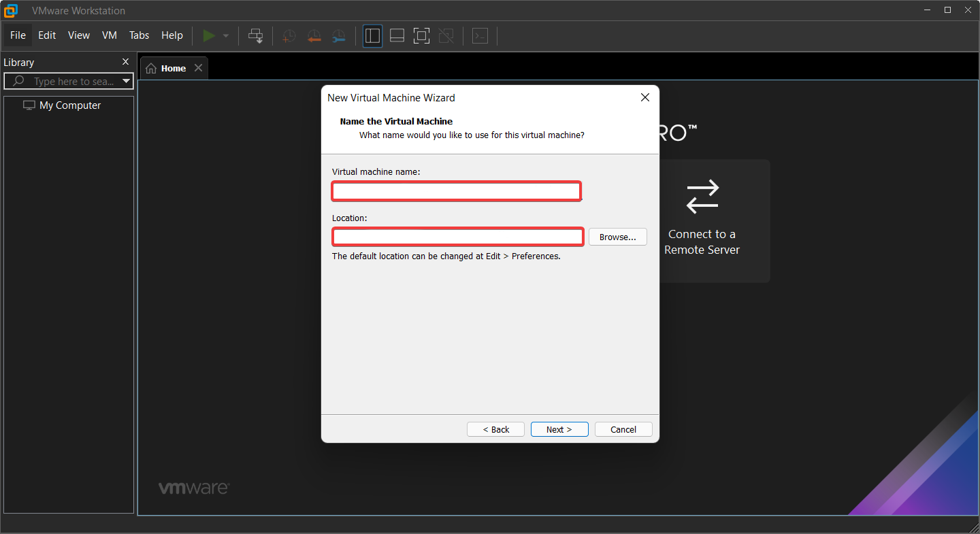The width and height of the screenshot is (980, 534).
Task: Minimize the VMware Workstation window
Action: coord(927,10)
